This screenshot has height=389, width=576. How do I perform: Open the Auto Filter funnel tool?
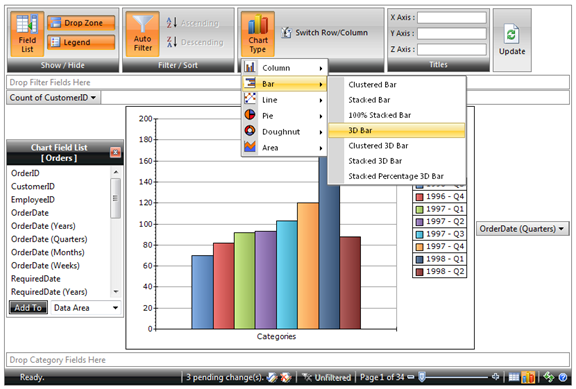[x=143, y=34]
